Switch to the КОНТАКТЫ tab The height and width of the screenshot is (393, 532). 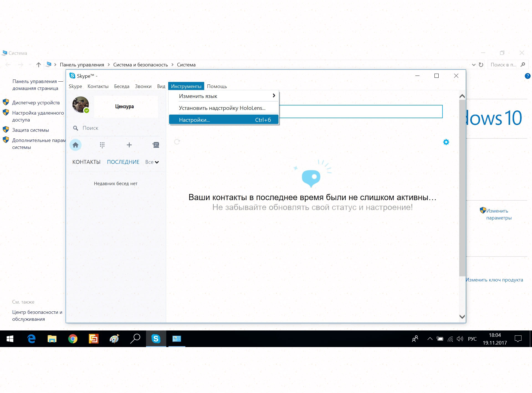tap(86, 162)
